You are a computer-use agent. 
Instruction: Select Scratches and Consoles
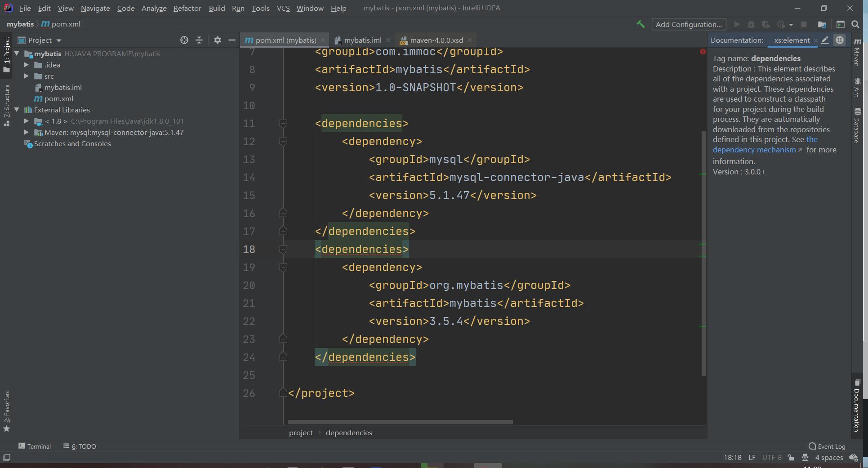point(72,143)
